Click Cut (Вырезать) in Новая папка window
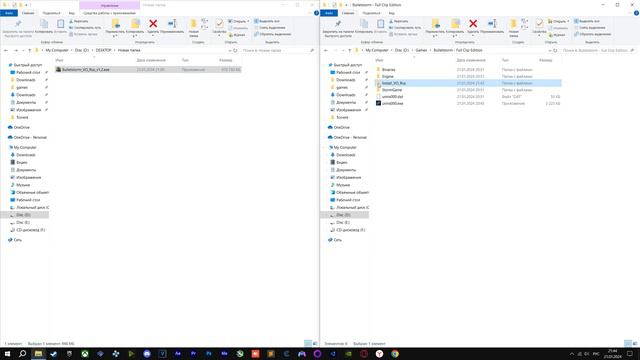Image resolution: width=640 pixels, height=360 pixels. click(78, 21)
